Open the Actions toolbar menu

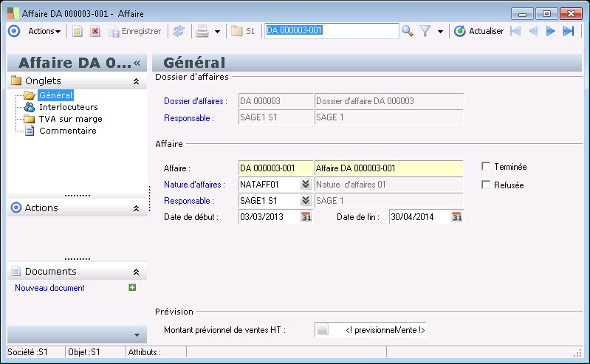[44, 31]
